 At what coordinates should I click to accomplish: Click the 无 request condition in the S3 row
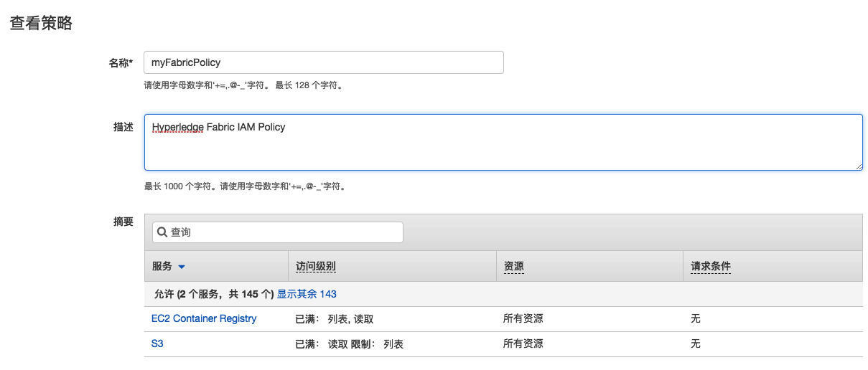coord(695,343)
